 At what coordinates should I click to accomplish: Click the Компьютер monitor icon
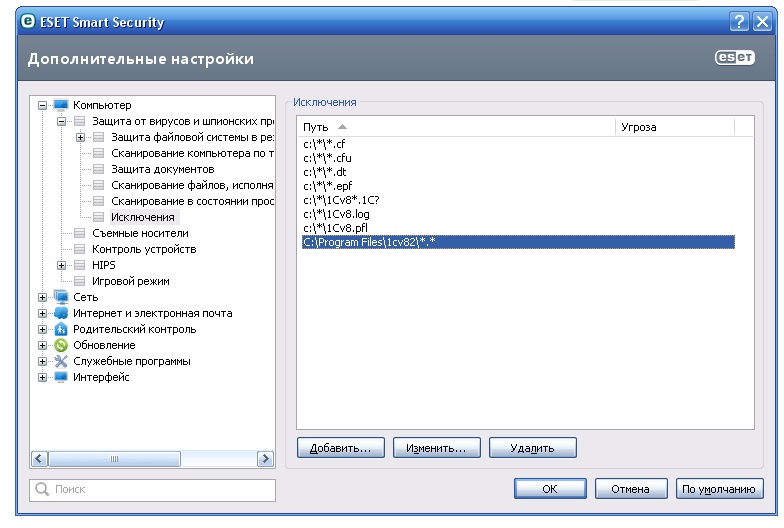click(60, 105)
